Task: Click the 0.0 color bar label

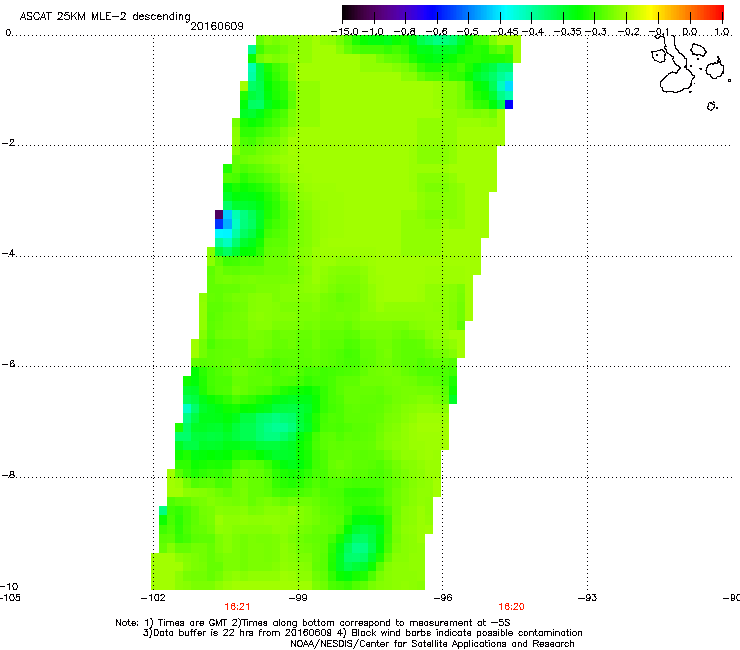Action: [690, 32]
